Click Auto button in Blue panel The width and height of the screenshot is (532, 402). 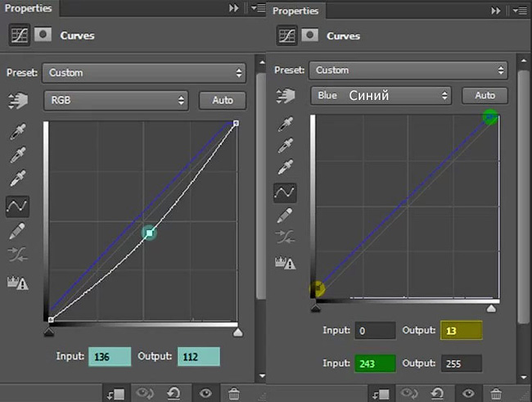pyautogui.click(x=485, y=96)
